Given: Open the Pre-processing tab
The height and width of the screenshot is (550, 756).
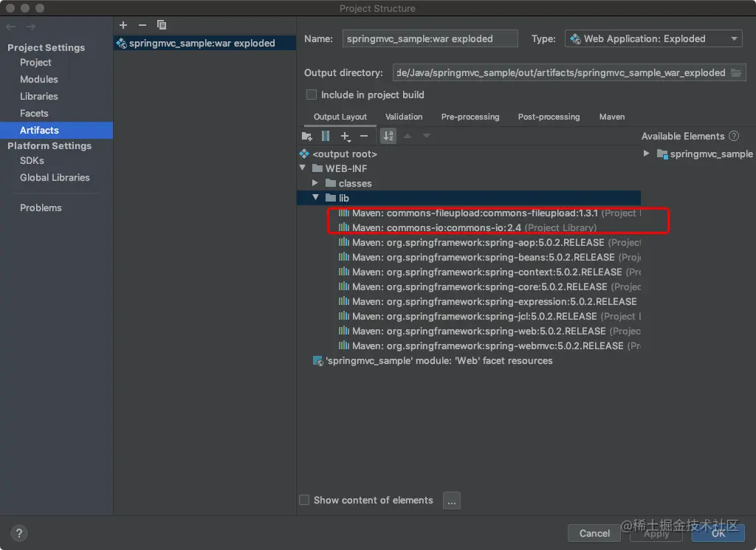Looking at the screenshot, I should (470, 117).
